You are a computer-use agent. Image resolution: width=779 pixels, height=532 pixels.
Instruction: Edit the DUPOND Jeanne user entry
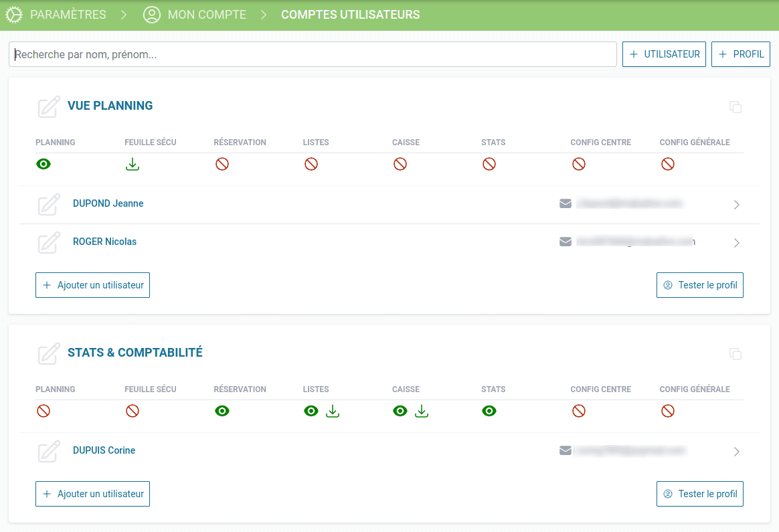(x=48, y=204)
